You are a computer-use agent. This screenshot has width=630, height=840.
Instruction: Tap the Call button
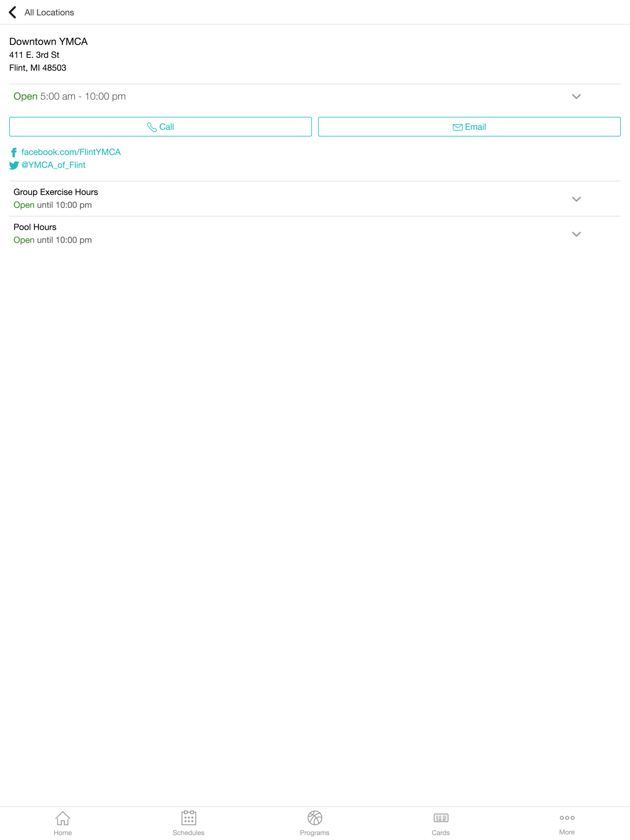click(x=160, y=127)
